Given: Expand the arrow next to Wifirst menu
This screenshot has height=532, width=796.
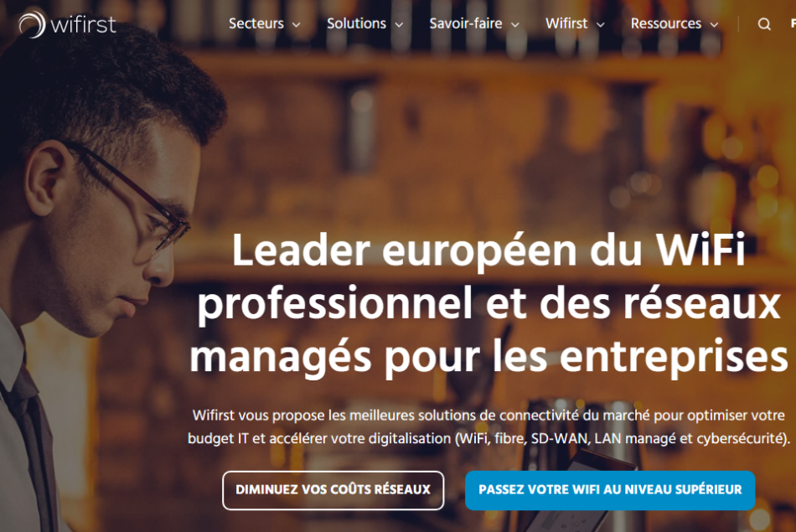Looking at the screenshot, I should (x=601, y=24).
